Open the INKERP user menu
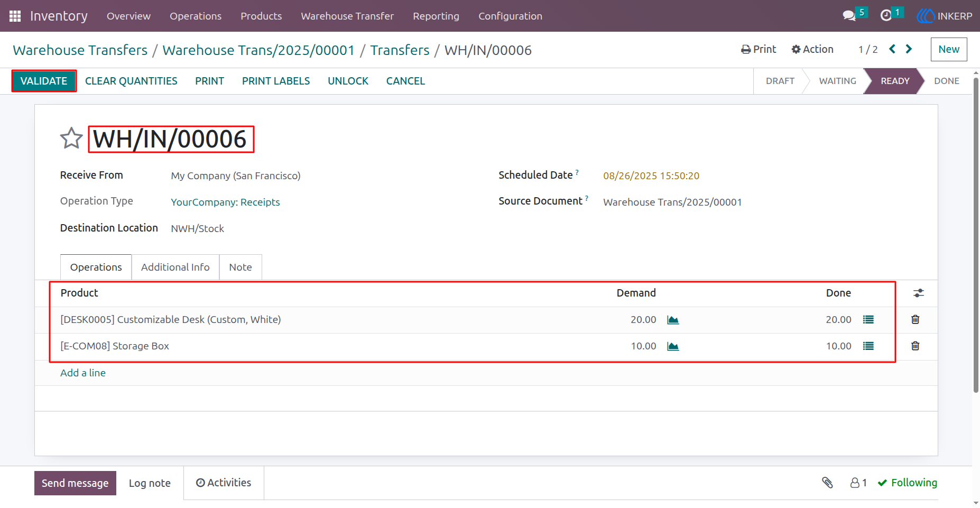This screenshot has width=980, height=508. [x=945, y=16]
